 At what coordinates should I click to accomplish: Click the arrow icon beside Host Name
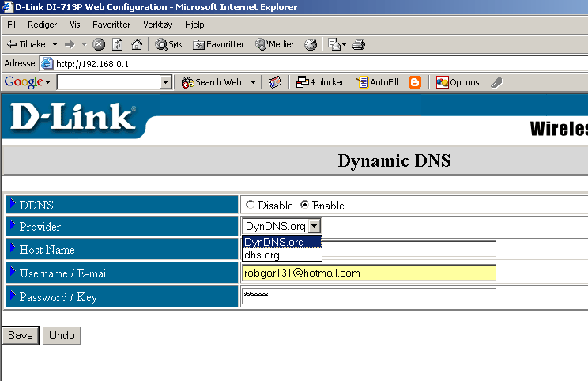tap(13, 247)
